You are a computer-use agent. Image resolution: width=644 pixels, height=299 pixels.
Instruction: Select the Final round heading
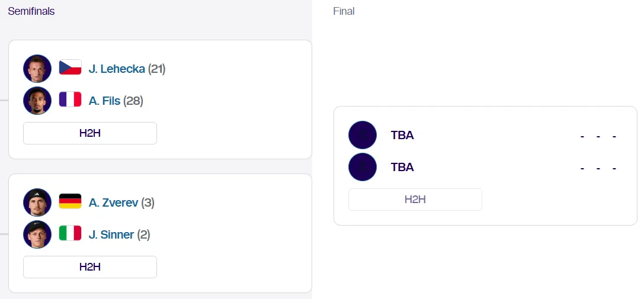tap(344, 11)
